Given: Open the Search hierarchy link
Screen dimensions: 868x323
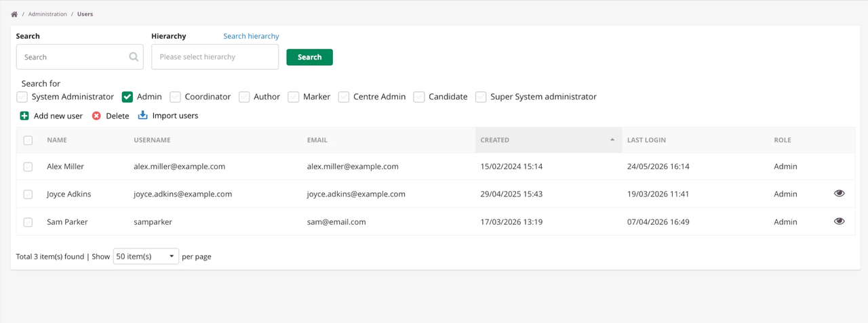Looking at the screenshot, I should (251, 36).
